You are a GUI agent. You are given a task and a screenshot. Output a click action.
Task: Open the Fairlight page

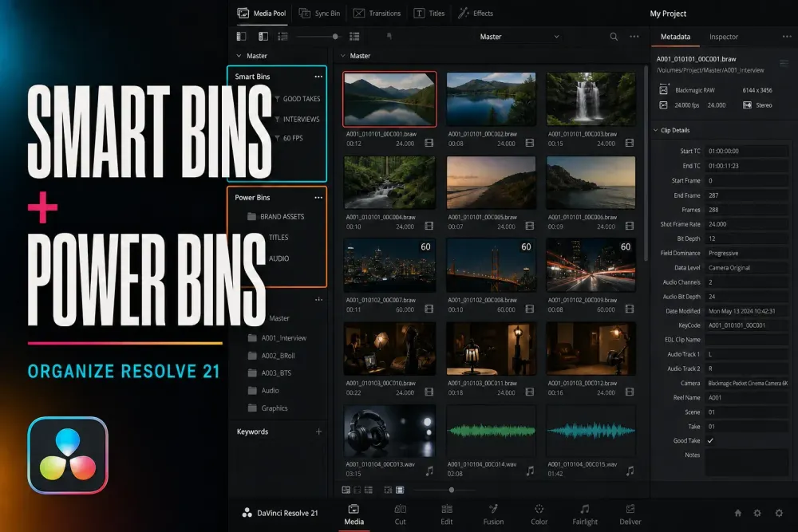(585, 514)
